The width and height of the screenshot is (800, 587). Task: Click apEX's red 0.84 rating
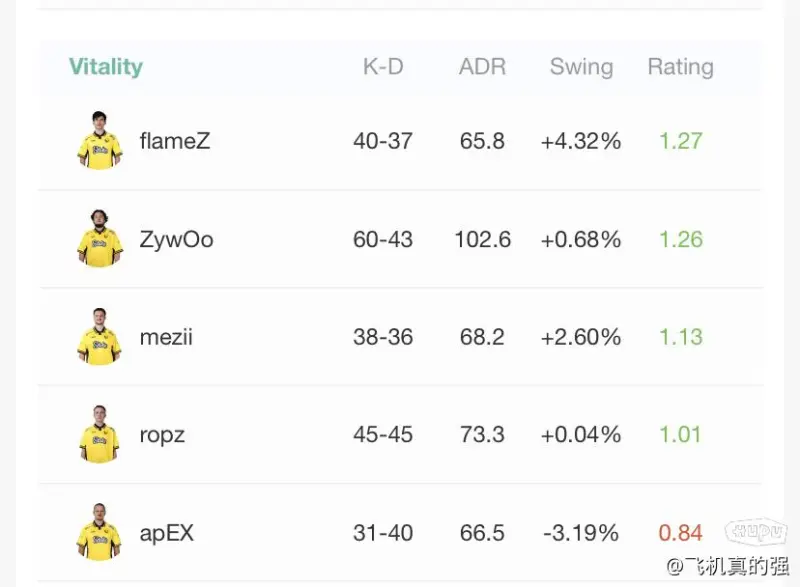pyautogui.click(x=680, y=533)
